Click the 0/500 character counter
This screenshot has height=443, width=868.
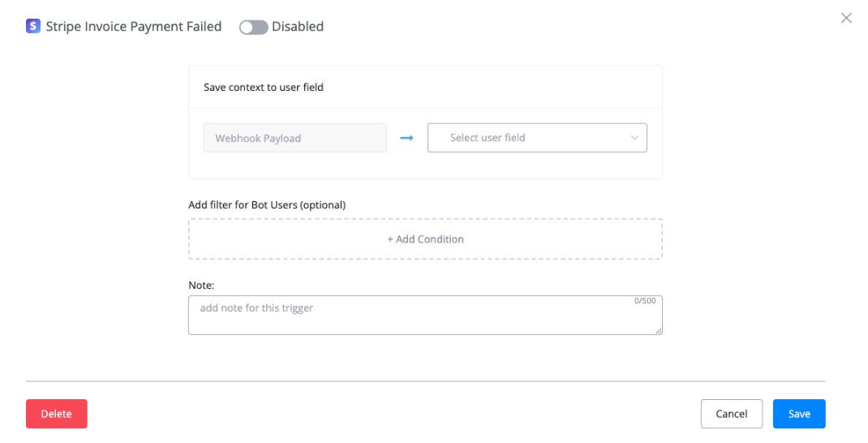[645, 301]
